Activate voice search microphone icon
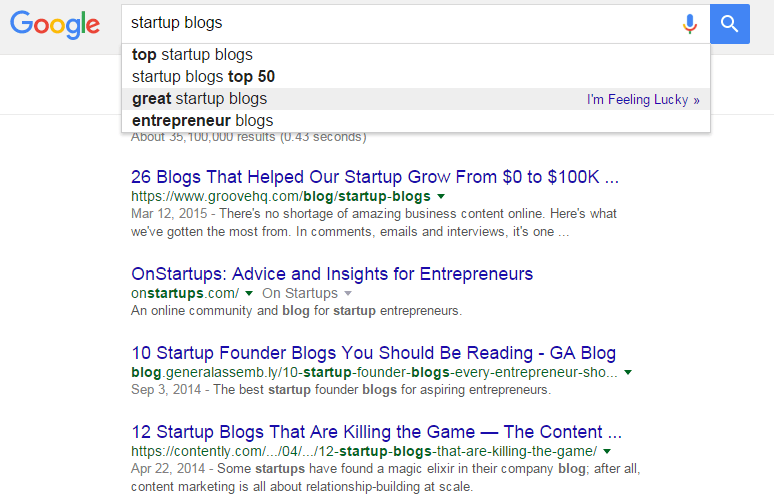Viewport: 774px width, 502px height. point(690,24)
